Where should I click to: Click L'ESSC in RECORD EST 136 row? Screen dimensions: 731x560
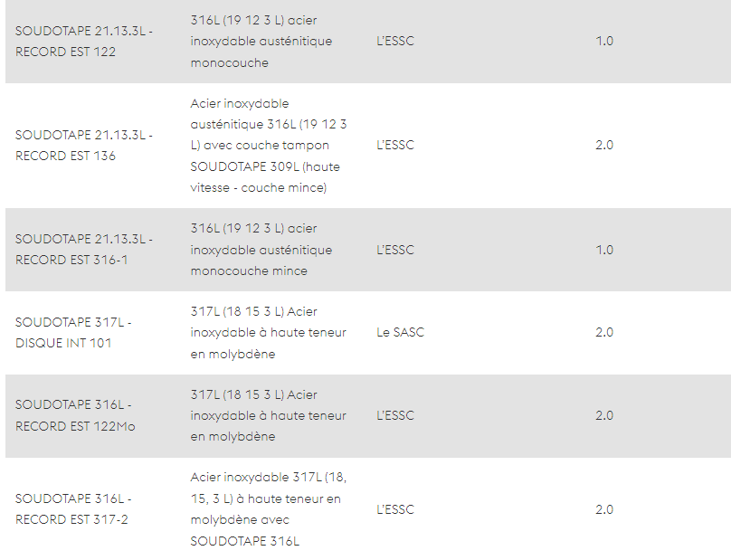click(395, 145)
